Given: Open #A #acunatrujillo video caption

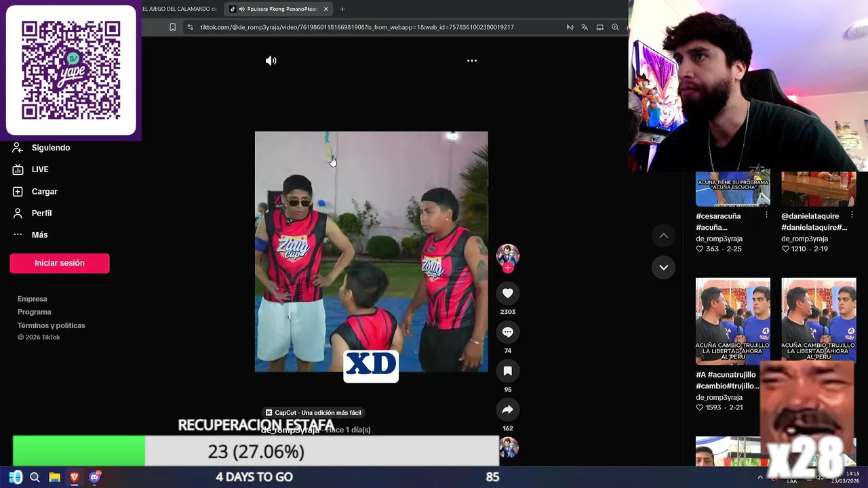Looking at the screenshot, I should tap(728, 380).
